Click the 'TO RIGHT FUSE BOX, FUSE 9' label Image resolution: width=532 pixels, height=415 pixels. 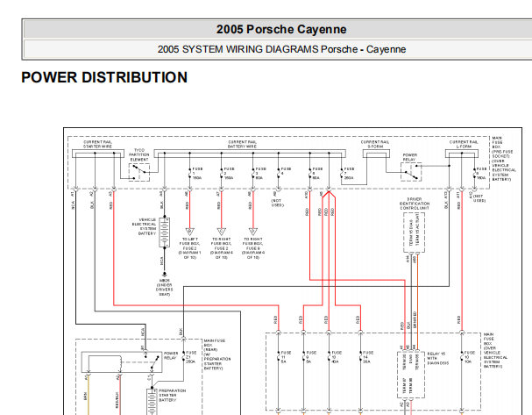coord(253,248)
